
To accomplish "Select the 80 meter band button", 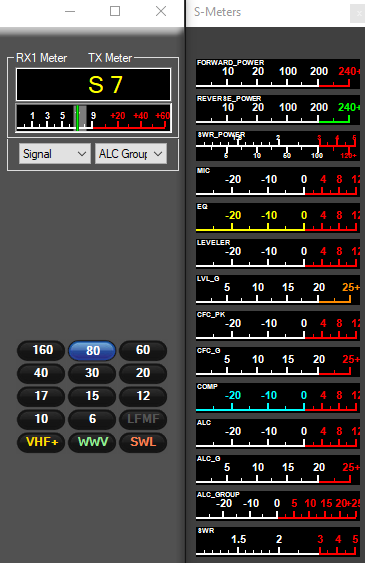I will click(x=92, y=350).
